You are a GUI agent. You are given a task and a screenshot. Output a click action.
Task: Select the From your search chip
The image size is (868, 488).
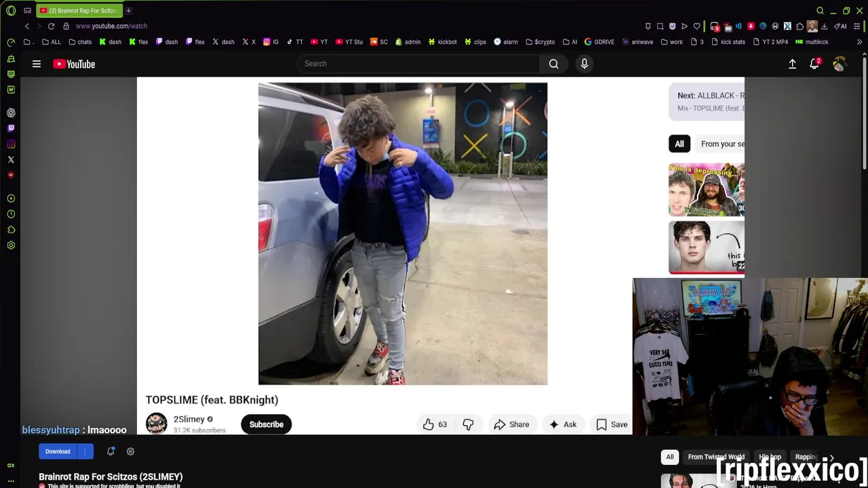click(x=722, y=144)
